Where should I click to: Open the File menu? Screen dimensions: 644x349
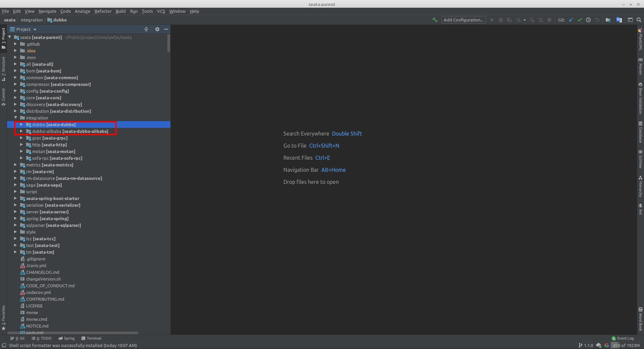[5, 11]
